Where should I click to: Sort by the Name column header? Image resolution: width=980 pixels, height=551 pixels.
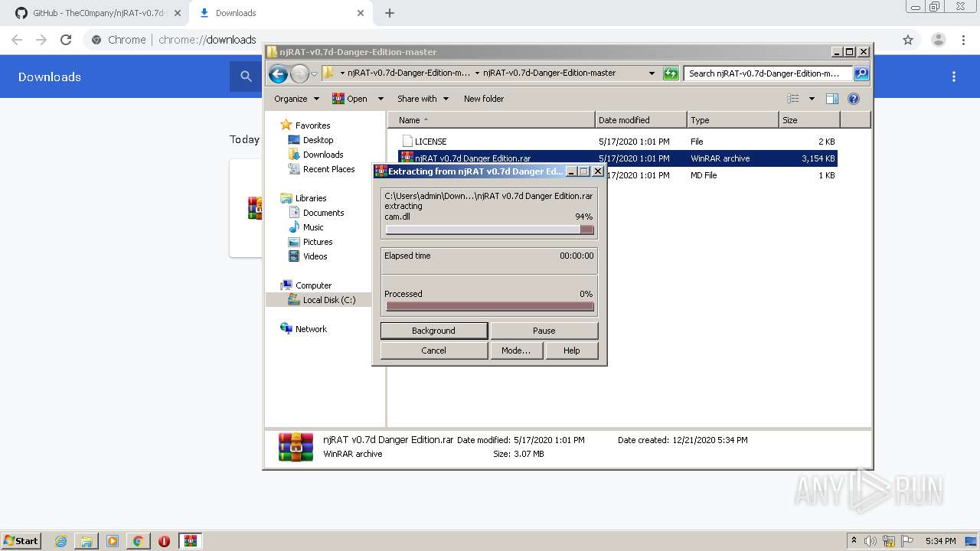point(492,120)
